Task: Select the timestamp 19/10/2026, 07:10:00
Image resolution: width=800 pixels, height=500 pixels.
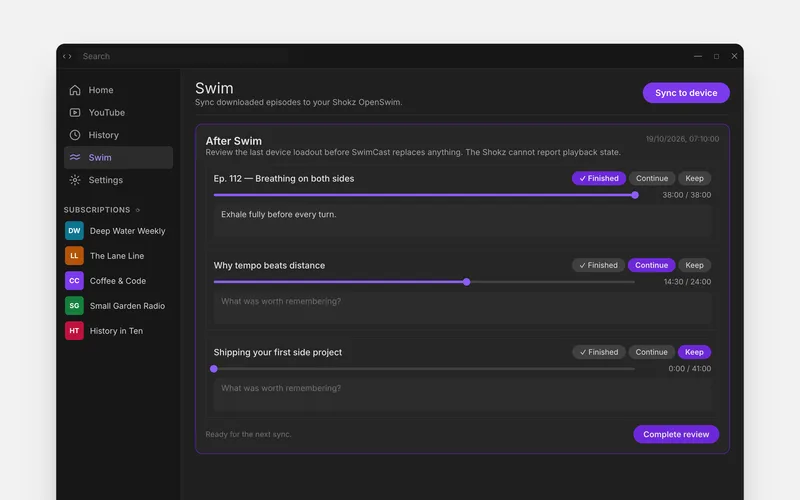Action: tap(682, 139)
